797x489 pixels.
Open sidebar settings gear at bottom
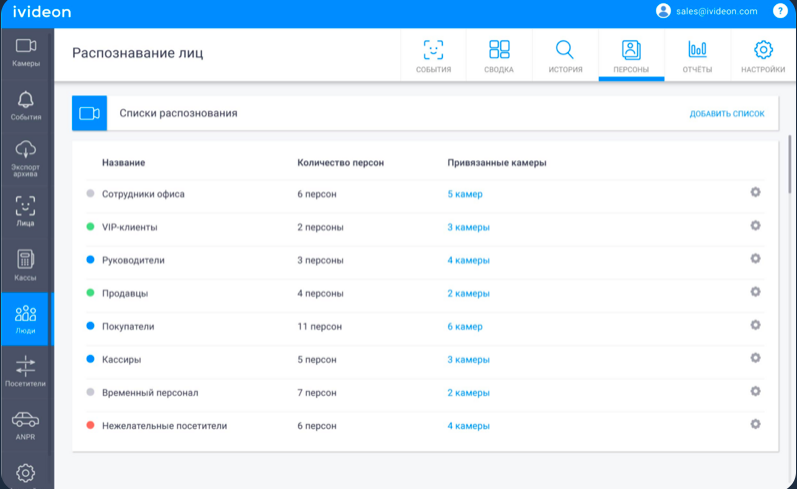[25, 473]
